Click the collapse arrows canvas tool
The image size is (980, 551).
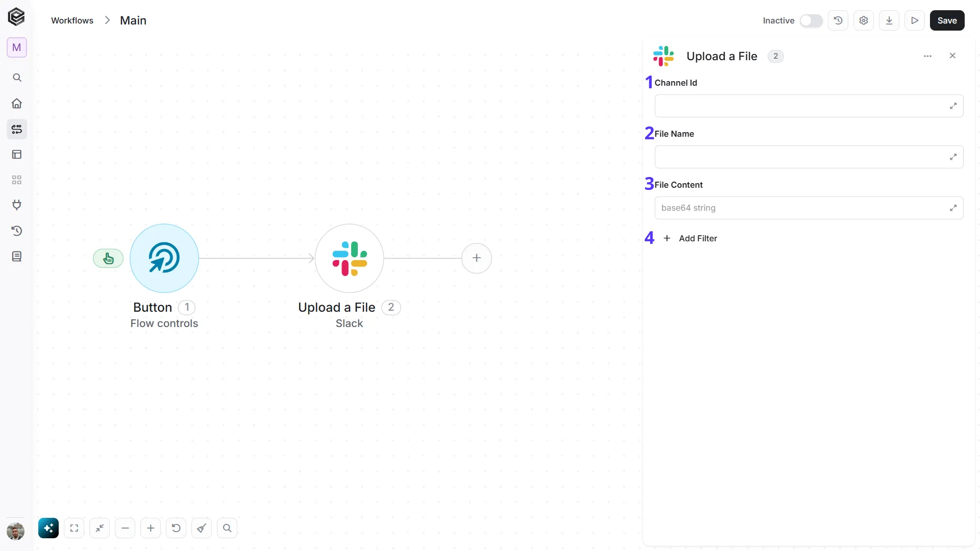pos(100,528)
